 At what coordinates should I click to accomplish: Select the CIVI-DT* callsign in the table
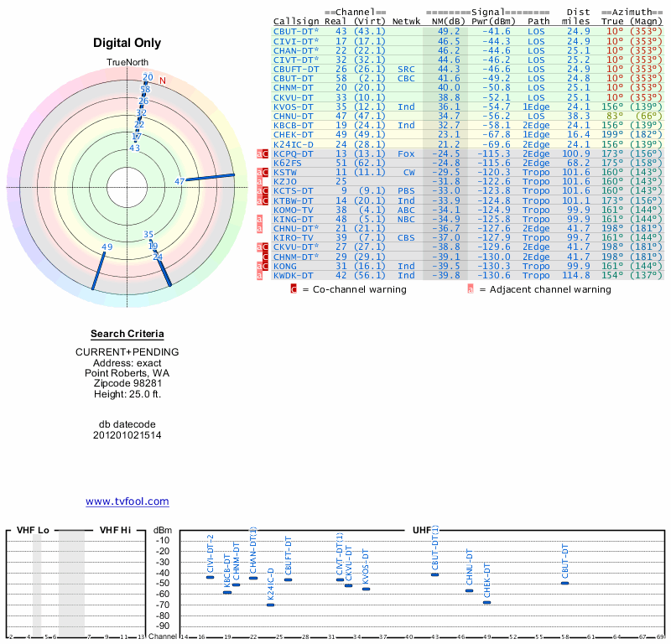tap(296, 41)
